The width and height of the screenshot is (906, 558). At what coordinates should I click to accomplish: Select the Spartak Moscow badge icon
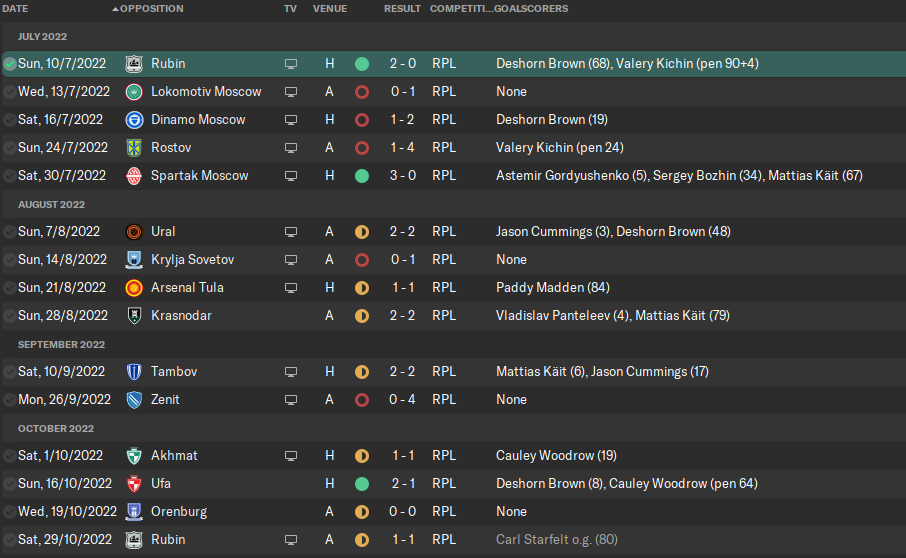[134, 176]
